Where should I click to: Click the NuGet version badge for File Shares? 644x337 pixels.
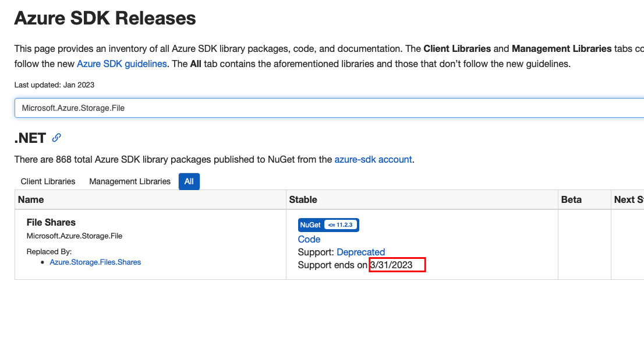[x=327, y=225]
